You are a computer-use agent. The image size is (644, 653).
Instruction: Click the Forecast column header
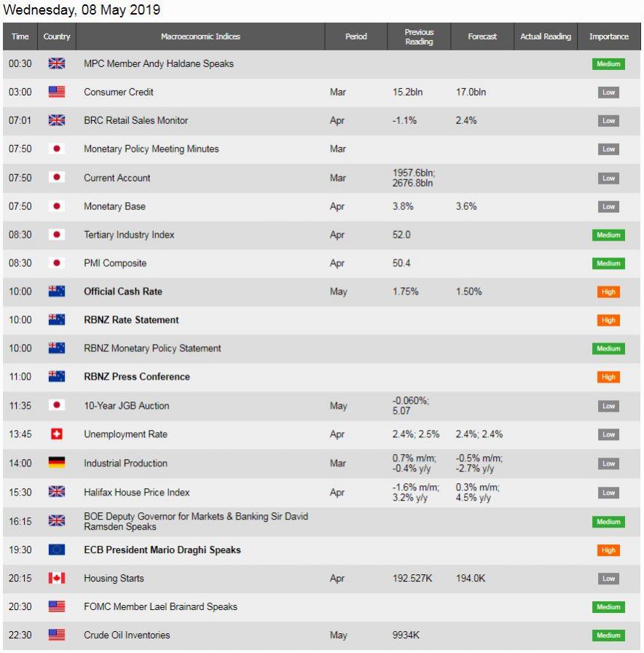(482, 36)
